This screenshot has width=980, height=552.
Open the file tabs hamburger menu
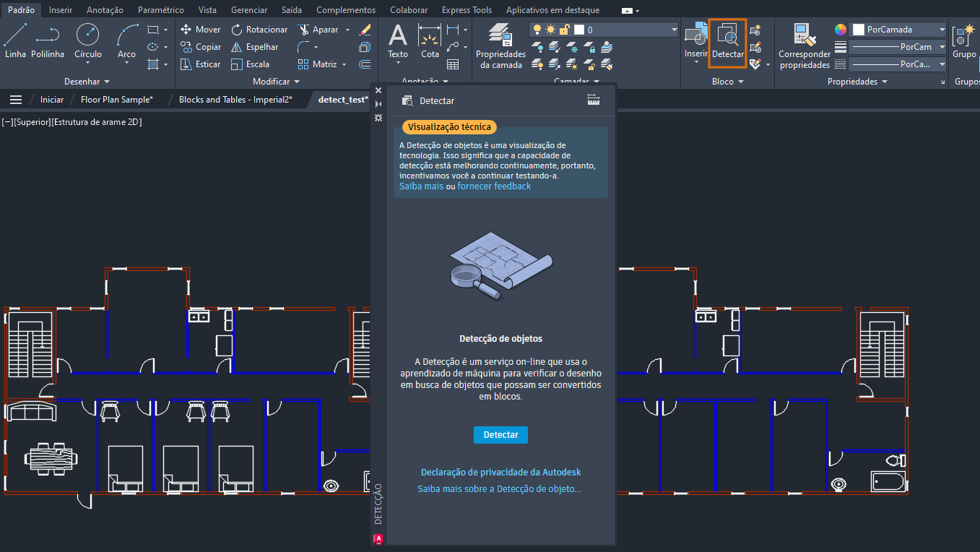coord(16,100)
